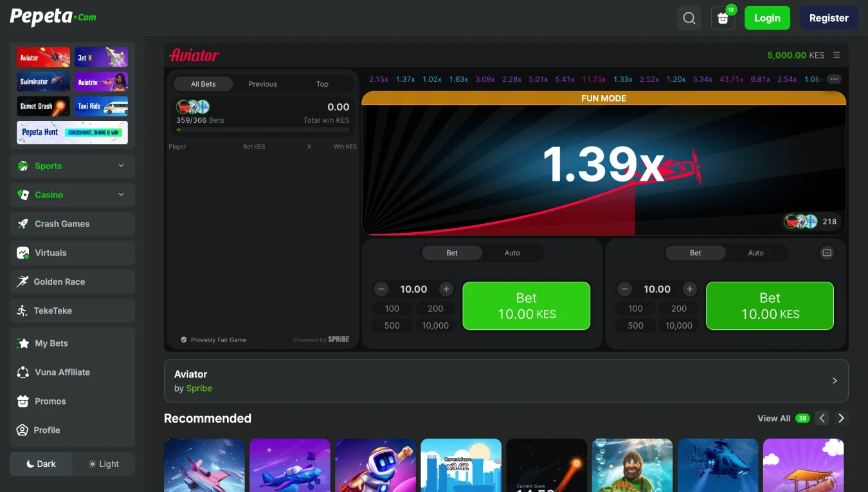Switch the left bet panel to Auto
The image size is (868, 492).
pyautogui.click(x=512, y=253)
